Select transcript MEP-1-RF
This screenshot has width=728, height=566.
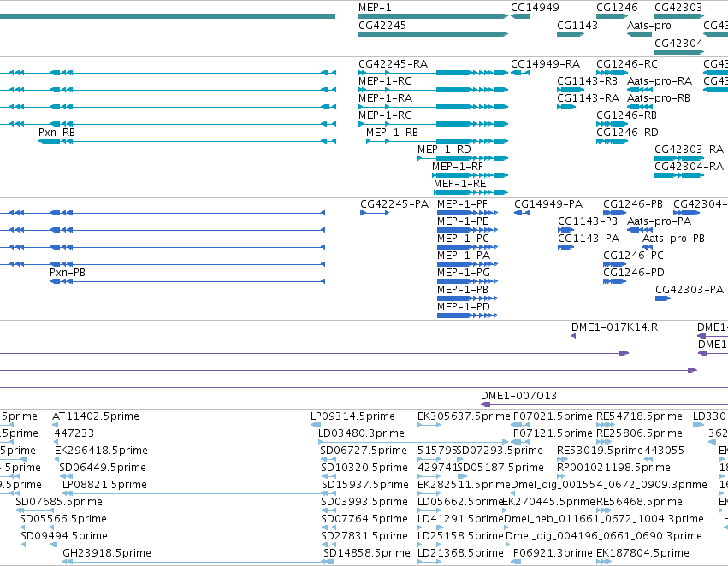coord(470,175)
